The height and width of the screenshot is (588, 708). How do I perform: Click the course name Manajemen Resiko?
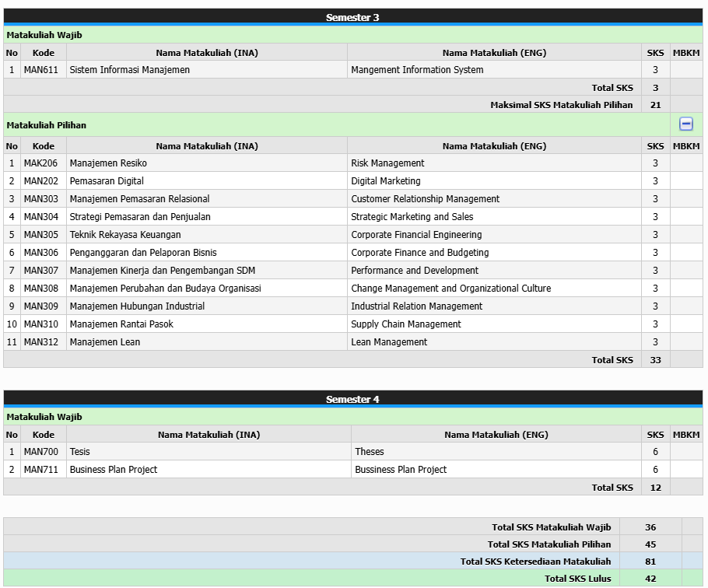coord(108,163)
